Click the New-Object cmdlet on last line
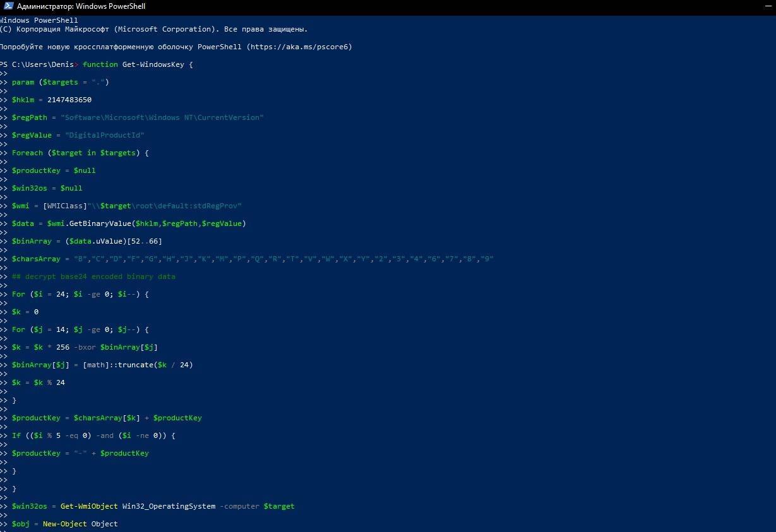This screenshot has width=776, height=532. point(64,524)
